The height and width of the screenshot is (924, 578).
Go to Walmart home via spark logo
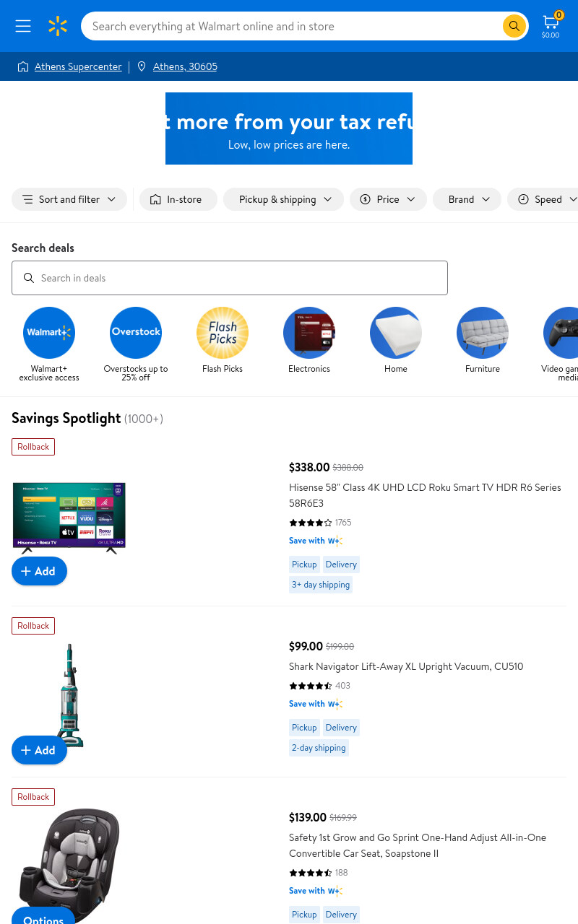(x=58, y=26)
